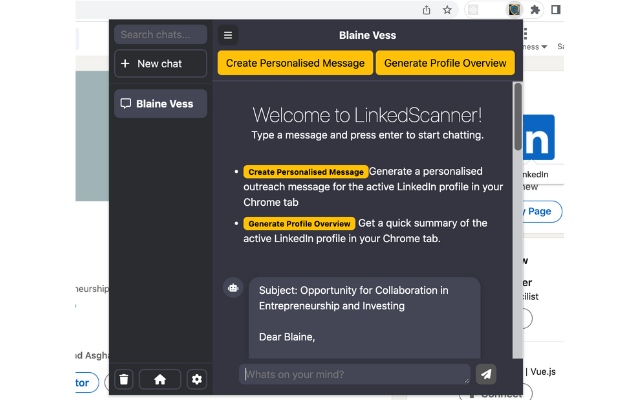Click the share icon in the address bar
The width and height of the screenshot is (640, 400).
427,10
